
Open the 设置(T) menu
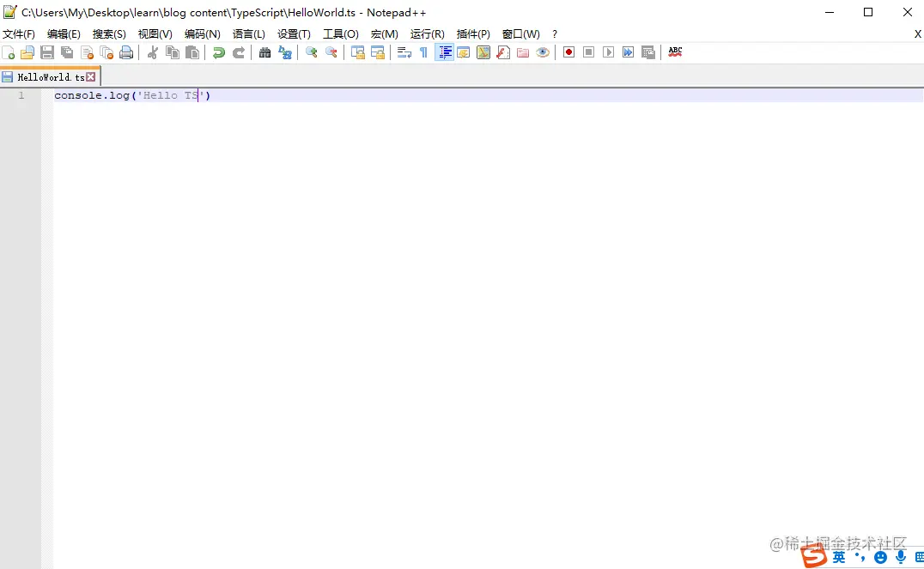click(294, 34)
